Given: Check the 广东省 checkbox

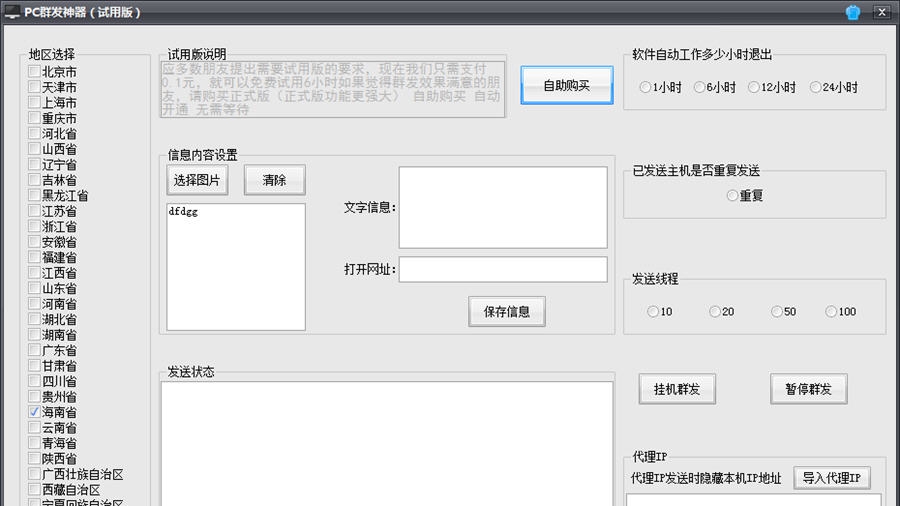Looking at the screenshot, I should click(34, 351).
